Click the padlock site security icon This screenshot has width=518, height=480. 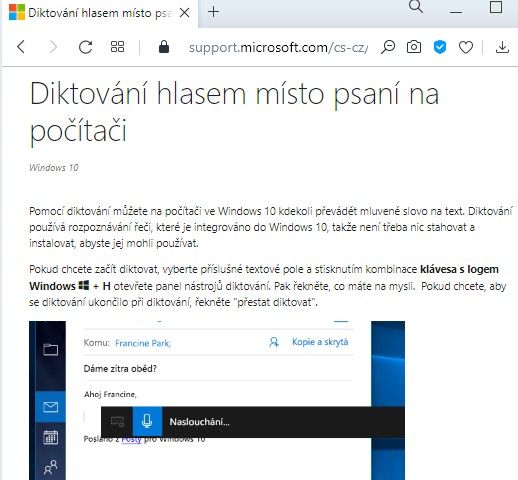click(164, 47)
